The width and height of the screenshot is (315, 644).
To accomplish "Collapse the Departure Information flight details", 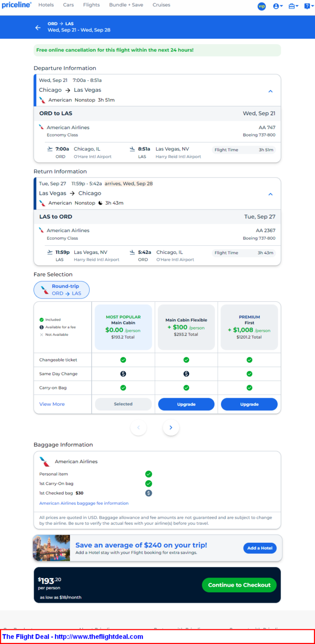I will [x=270, y=91].
